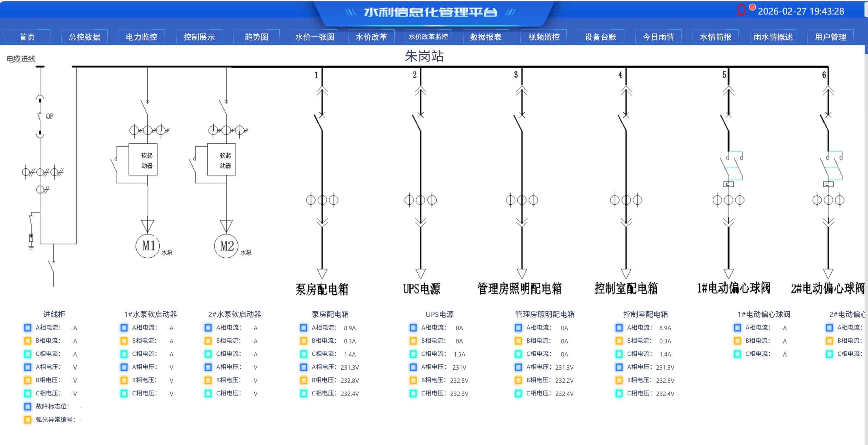Click the breaker switch on feeder 2 (UPS电源)
The height and width of the screenshot is (445, 868).
coord(417,122)
